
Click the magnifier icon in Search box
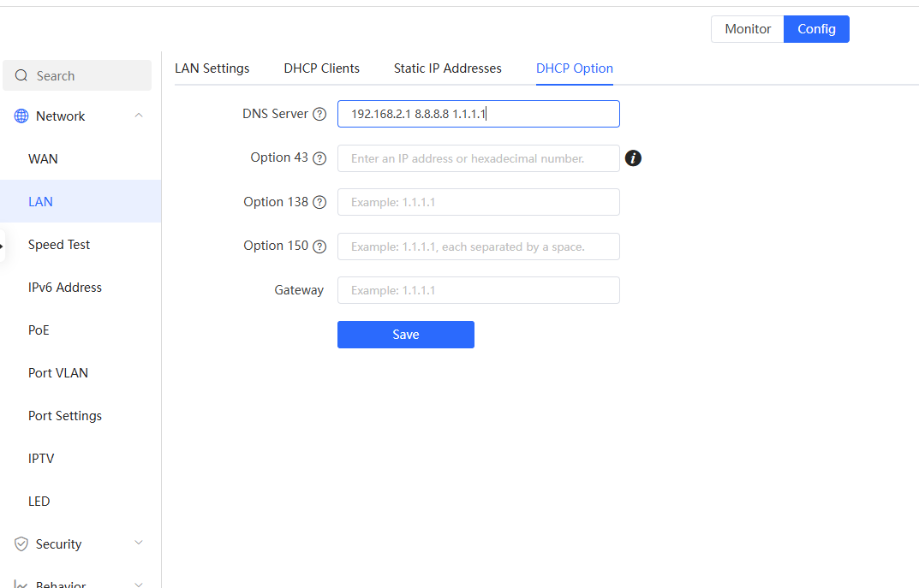(x=21, y=75)
